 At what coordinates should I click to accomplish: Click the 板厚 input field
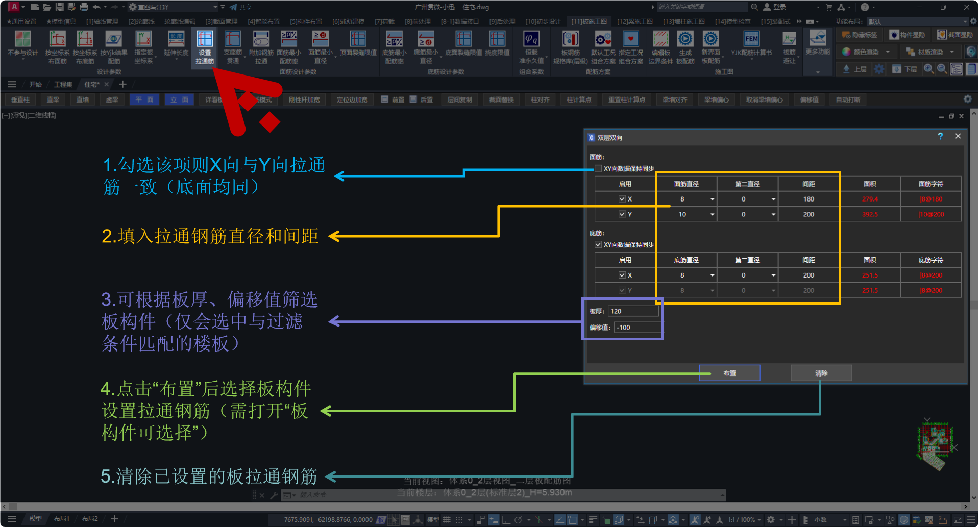[x=633, y=311]
